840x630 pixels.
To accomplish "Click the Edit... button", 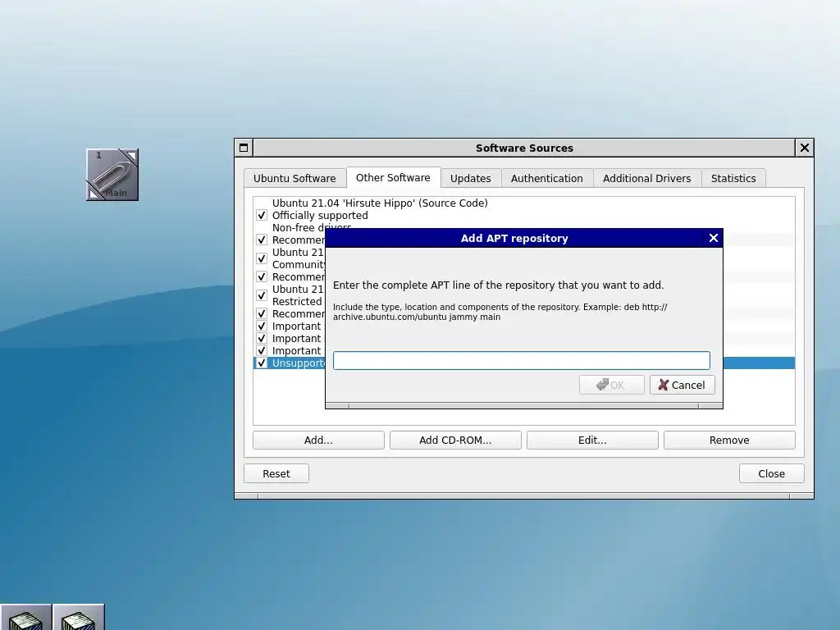I will click(x=592, y=440).
